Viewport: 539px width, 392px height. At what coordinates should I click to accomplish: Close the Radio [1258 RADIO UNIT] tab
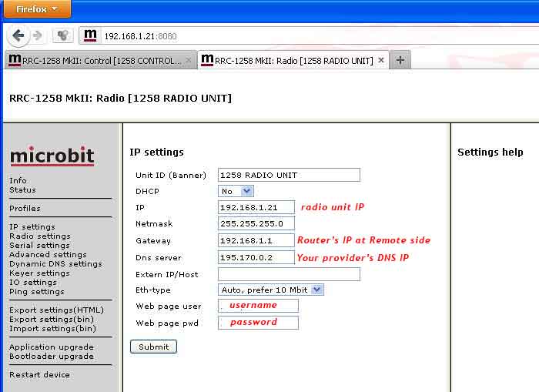coord(381,60)
